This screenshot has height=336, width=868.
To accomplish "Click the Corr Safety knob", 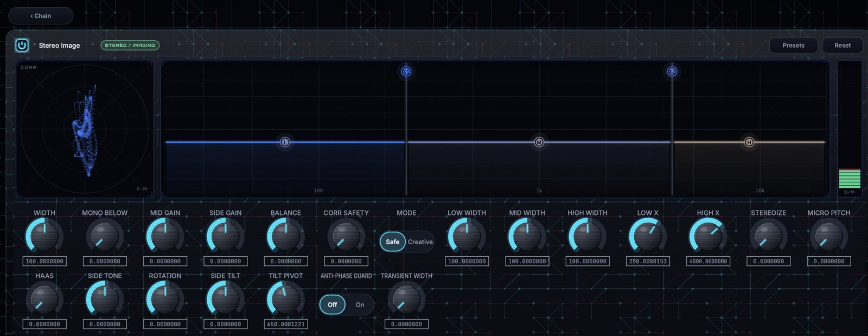I will [346, 237].
